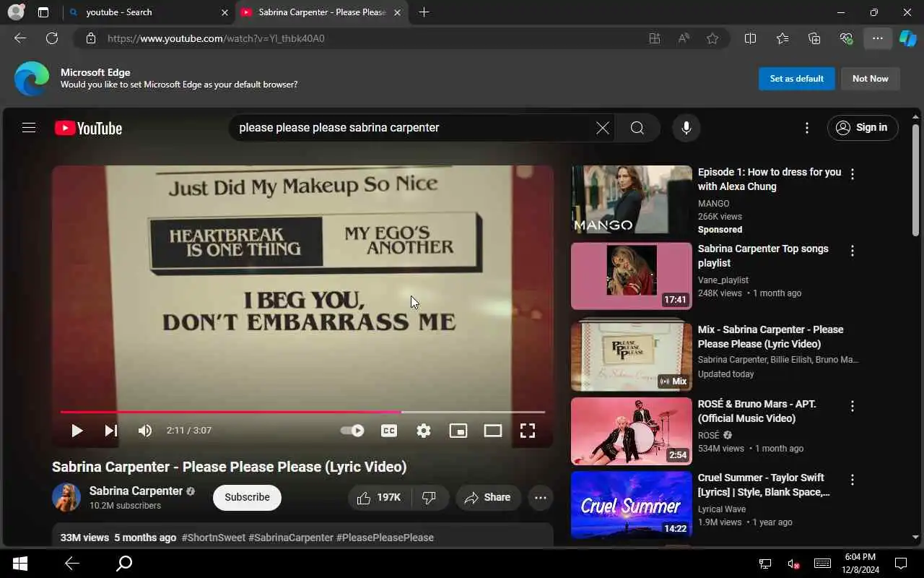Open the Sabrina Carpenter channel name link
The height and width of the screenshot is (578, 924).
[136, 491]
